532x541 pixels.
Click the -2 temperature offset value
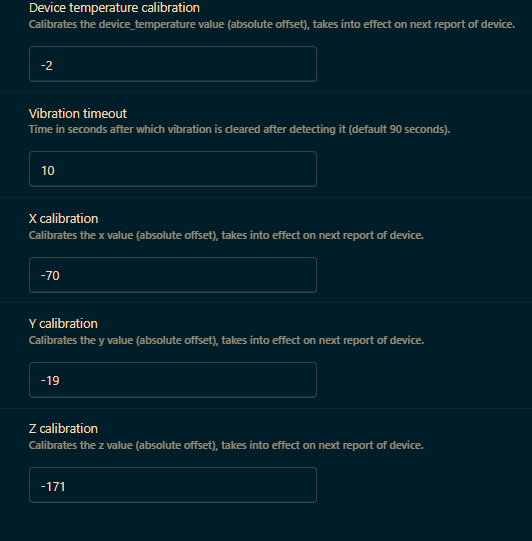pyautogui.click(x=47, y=66)
